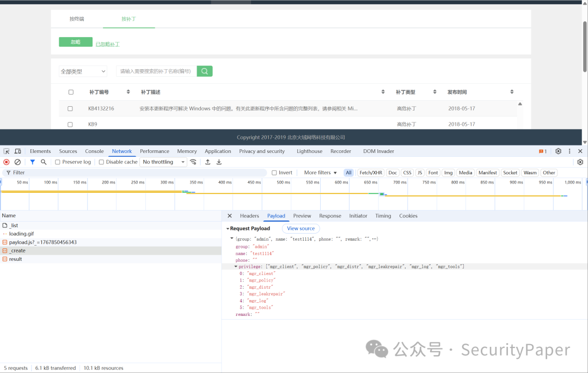Select the payload.js request entry
Image resolution: width=588 pixels, height=373 pixels.
tap(111, 242)
